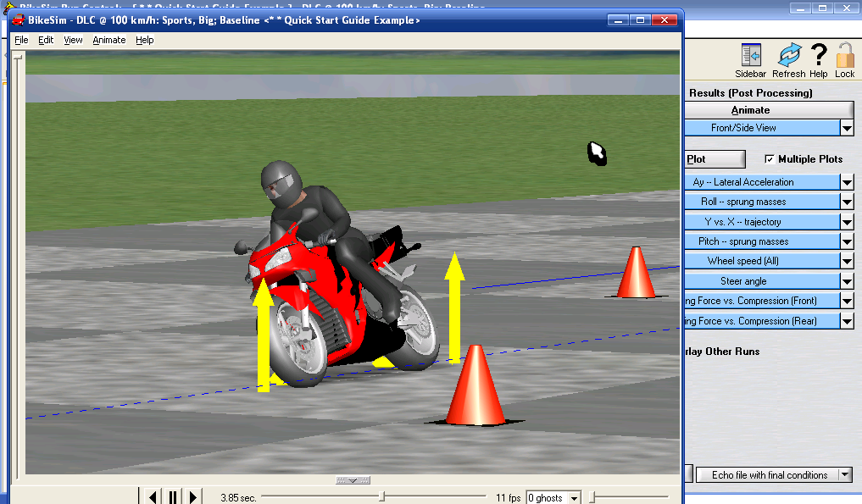Step forward one frame in animation

[193, 497]
